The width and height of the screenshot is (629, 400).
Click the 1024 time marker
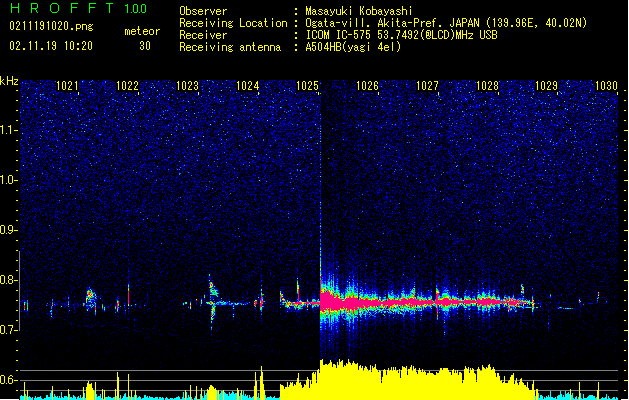point(248,86)
